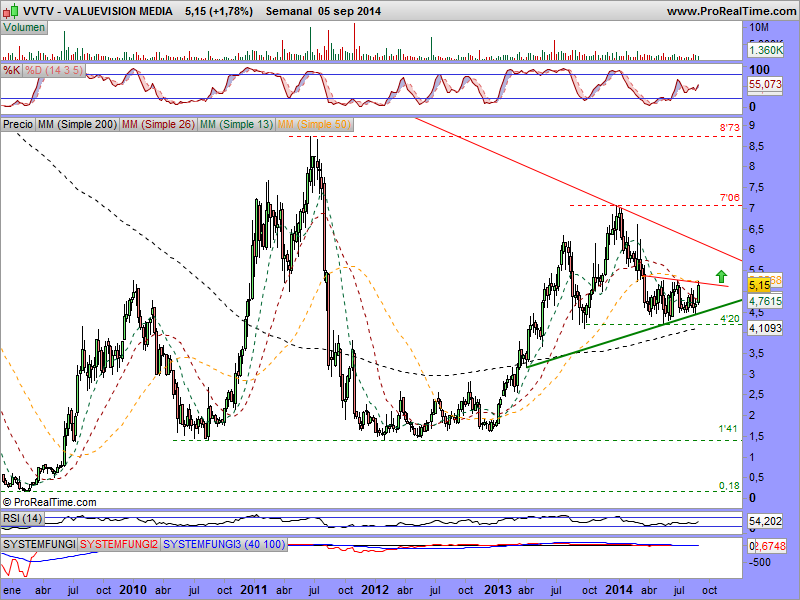The width and height of the screenshot is (800, 600).
Task: Click the 8'73 resistance level label
Action: [729, 128]
